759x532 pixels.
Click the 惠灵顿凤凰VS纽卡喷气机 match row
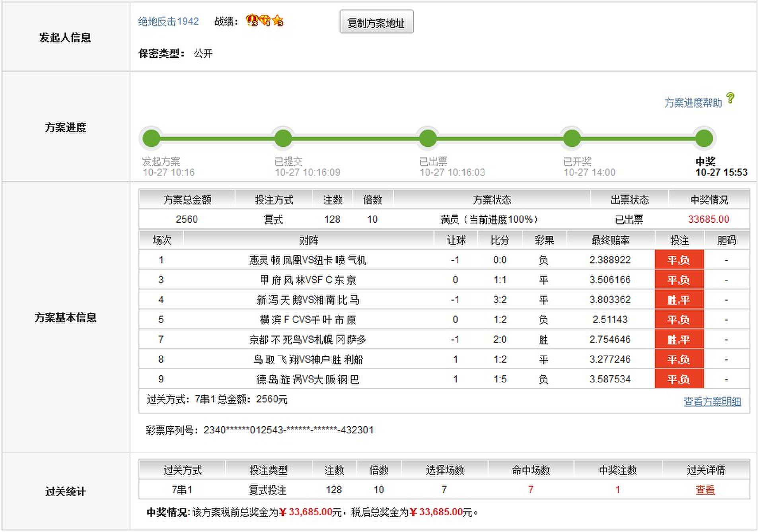[x=307, y=260]
